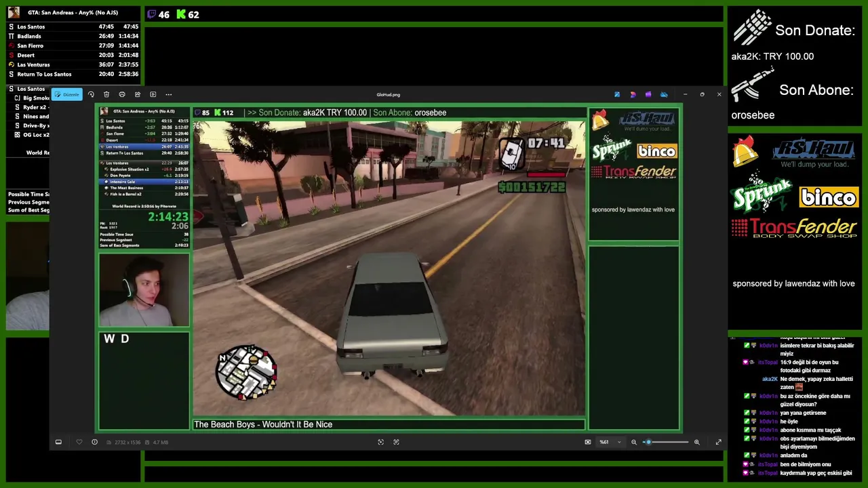Click the chat message 'yan yana getirsene'
The height and width of the screenshot is (488, 868).
coord(803,413)
